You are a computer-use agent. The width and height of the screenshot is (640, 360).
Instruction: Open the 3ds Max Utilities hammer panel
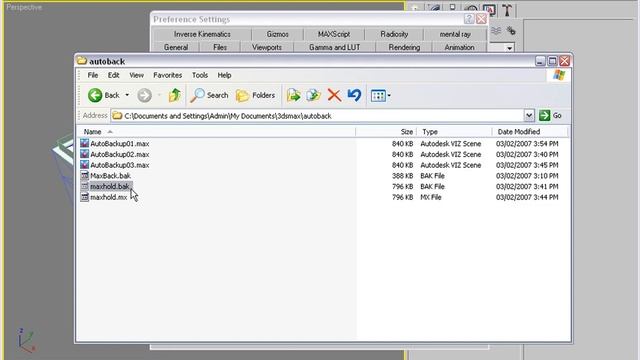click(x=507, y=10)
